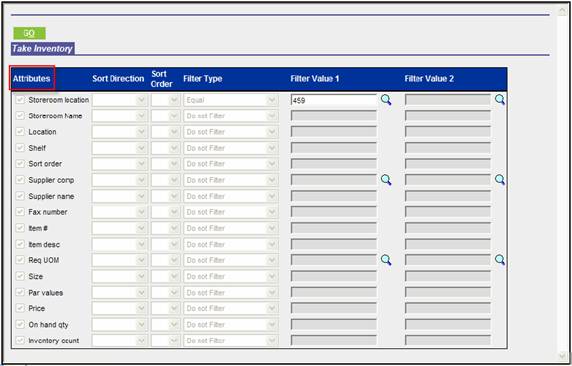Open Sort Order dropdown for Inventory count
Image resolution: width=572 pixels, height=366 pixels.
166,340
